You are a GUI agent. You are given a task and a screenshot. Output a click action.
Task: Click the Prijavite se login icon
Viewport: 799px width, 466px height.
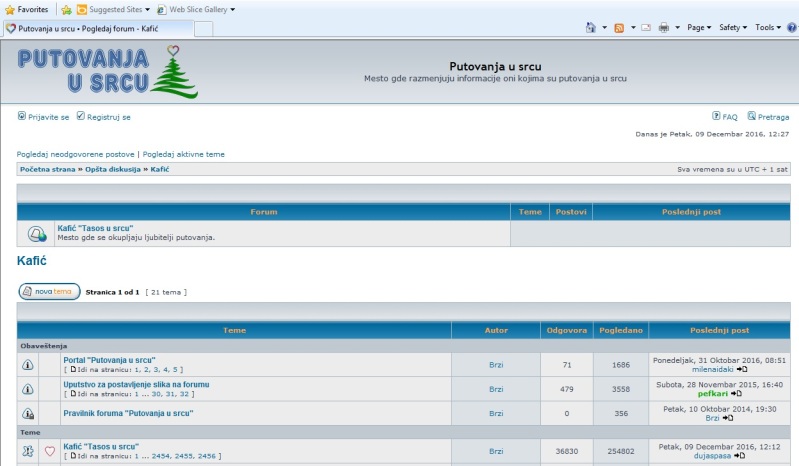click(x=22, y=116)
